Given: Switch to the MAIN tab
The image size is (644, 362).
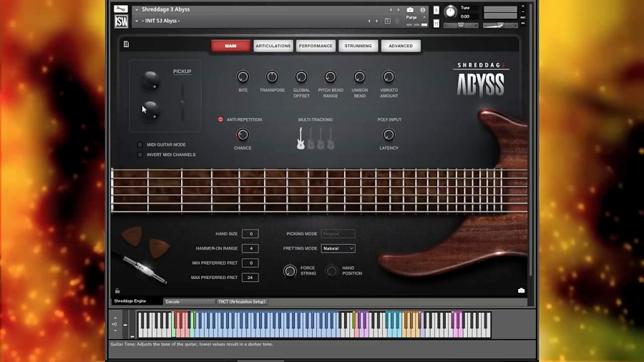Looking at the screenshot, I should point(230,46).
